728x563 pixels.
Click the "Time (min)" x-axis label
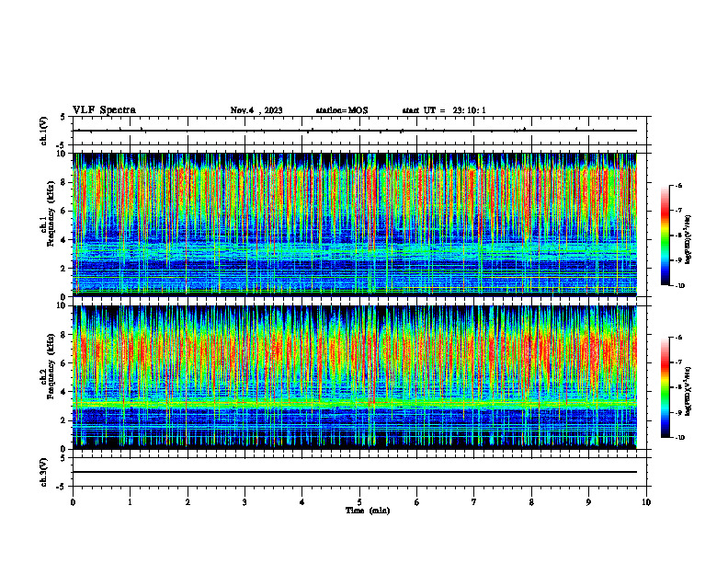368,511
